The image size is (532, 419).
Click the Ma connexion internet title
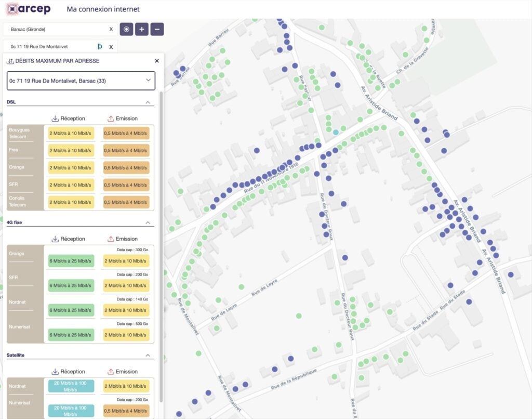point(103,9)
